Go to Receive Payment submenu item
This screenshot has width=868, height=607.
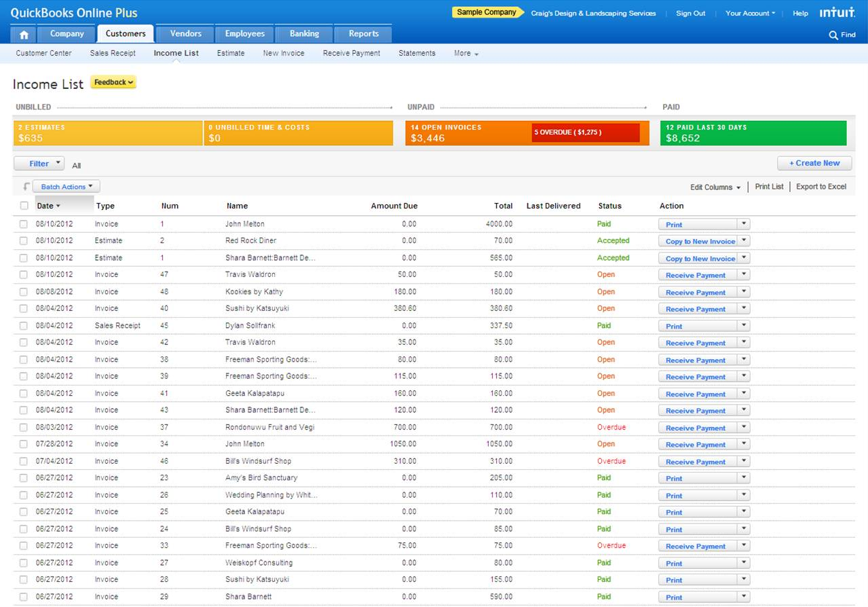tap(352, 53)
